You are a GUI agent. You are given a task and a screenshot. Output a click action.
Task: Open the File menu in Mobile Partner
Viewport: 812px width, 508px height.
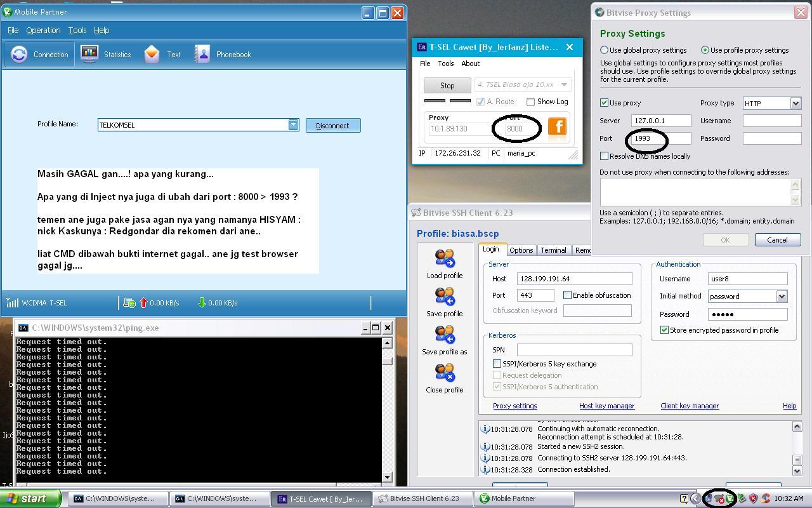(x=13, y=30)
